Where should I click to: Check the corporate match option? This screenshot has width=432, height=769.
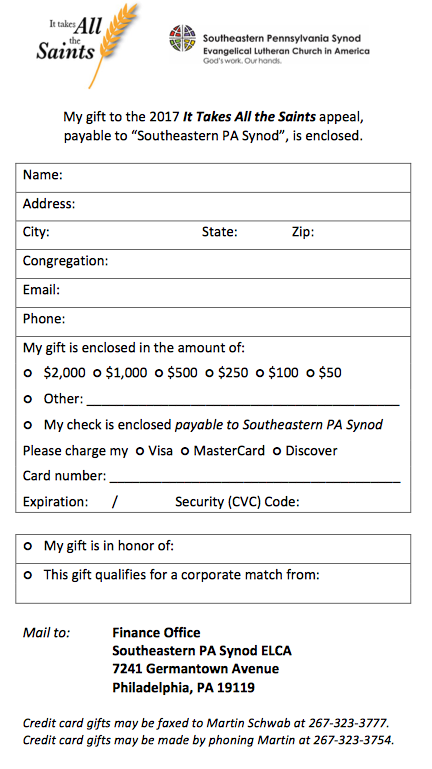pyautogui.click(x=28, y=575)
